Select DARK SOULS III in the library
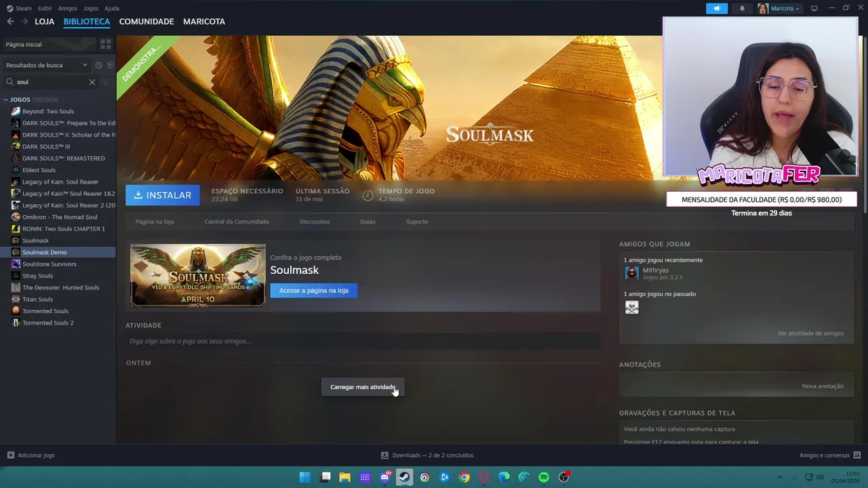This screenshot has width=868, height=488. (46, 146)
